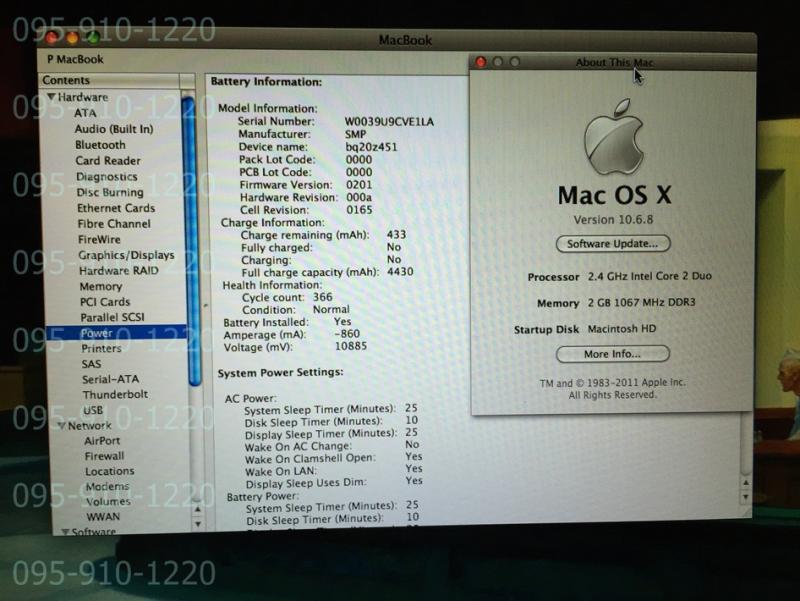Viewport: 800px width, 601px height.
Task: Open Firewall network information
Action: pos(104,456)
